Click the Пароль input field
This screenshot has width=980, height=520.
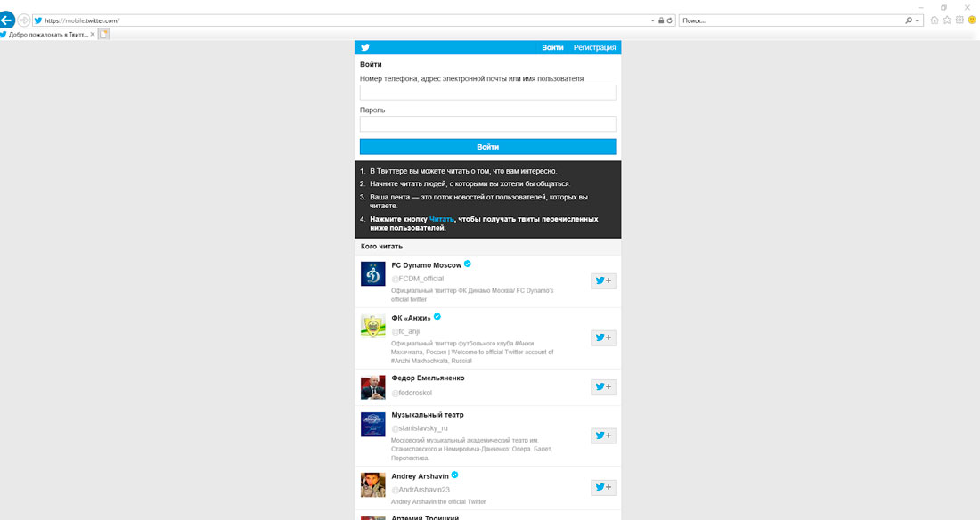point(487,122)
